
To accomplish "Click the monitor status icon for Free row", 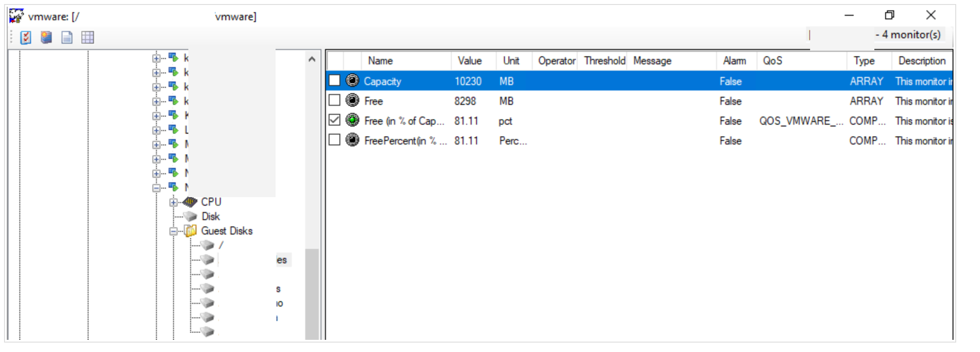I will (352, 100).
